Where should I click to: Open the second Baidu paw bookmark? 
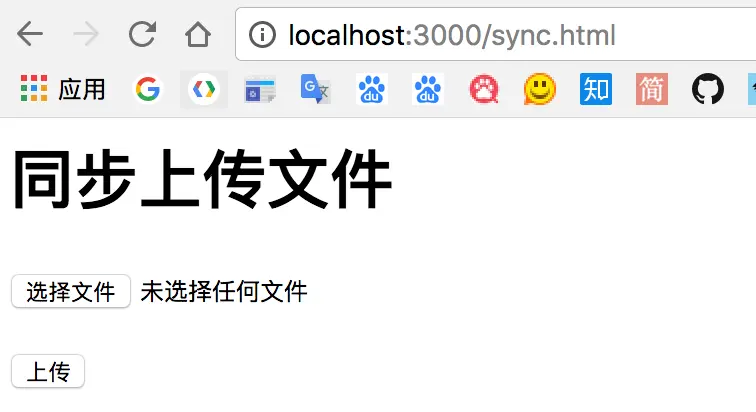tap(427, 89)
